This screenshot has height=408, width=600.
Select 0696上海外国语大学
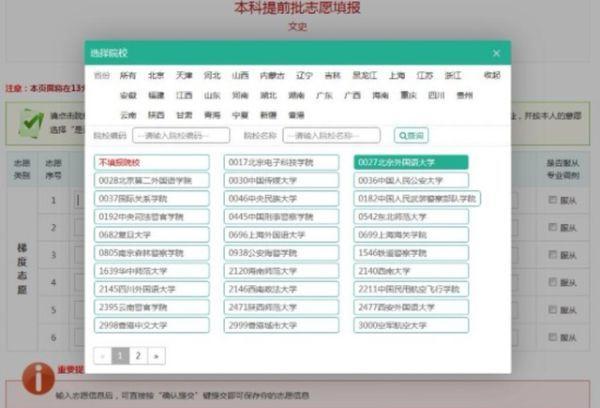(x=281, y=235)
